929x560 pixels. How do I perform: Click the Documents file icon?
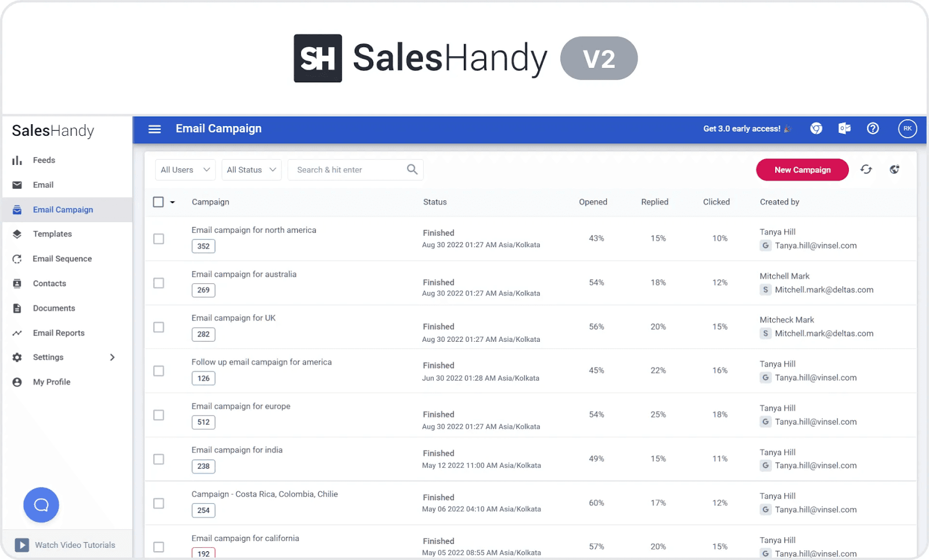coord(17,308)
